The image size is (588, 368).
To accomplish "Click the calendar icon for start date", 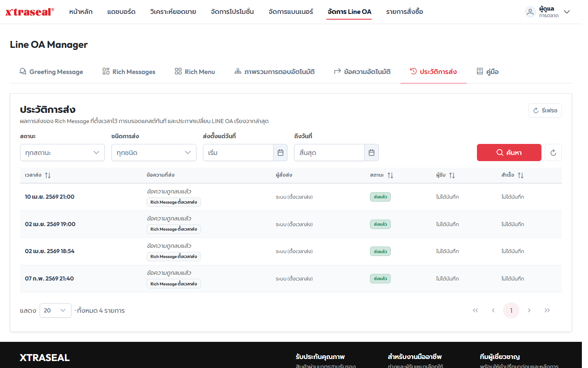I will pyautogui.click(x=281, y=153).
